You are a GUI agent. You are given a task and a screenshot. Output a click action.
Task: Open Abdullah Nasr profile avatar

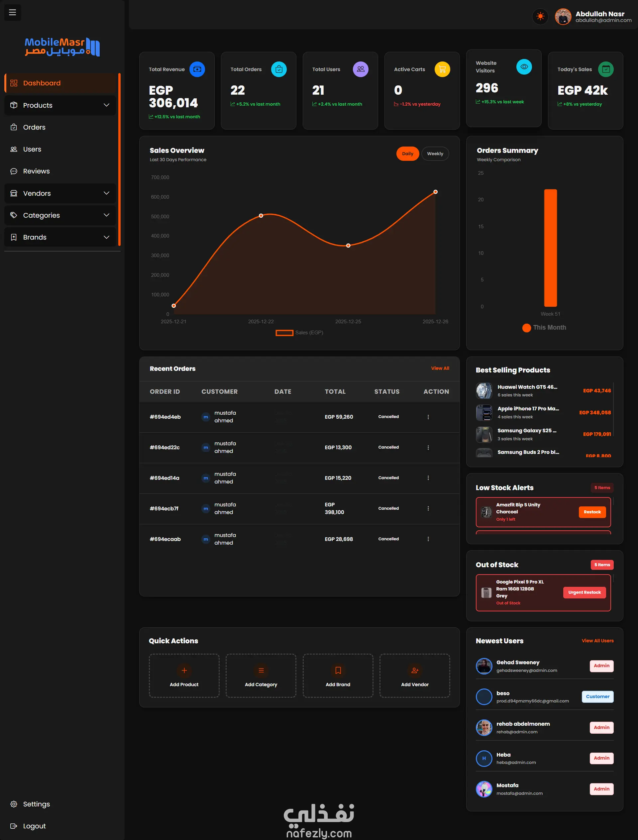coord(563,17)
